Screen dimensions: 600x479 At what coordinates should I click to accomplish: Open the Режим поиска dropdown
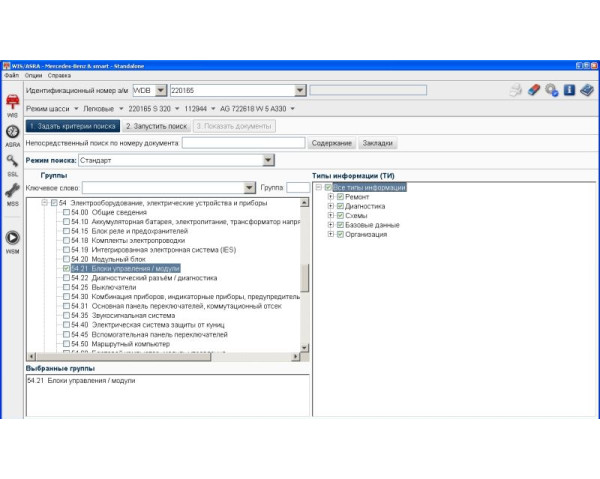[x=268, y=160]
